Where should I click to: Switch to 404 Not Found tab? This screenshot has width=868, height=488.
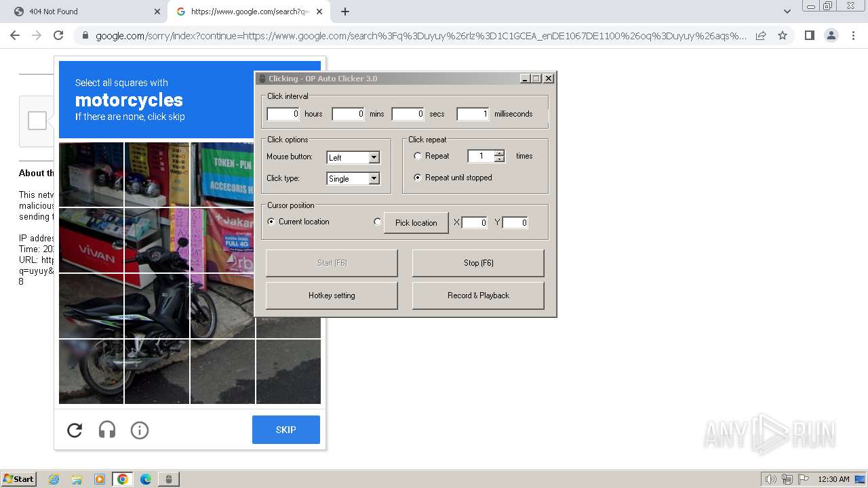click(x=83, y=12)
